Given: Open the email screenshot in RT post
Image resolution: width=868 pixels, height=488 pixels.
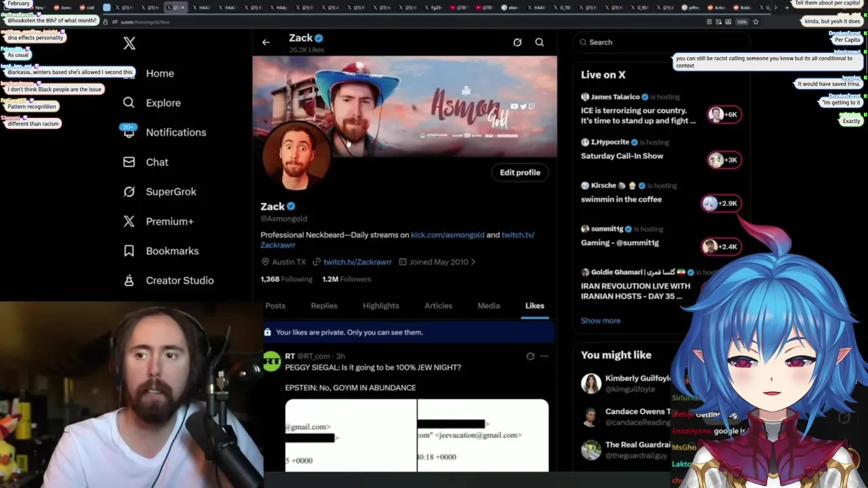Looking at the screenshot, I should pyautogui.click(x=416, y=435).
